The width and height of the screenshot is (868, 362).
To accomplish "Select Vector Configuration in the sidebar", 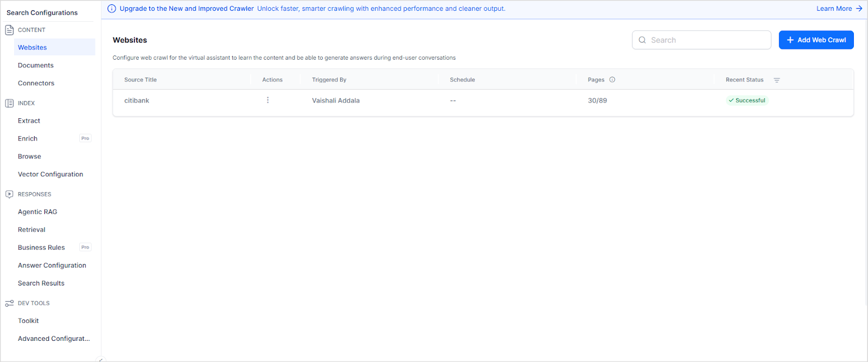I will click(x=50, y=175).
